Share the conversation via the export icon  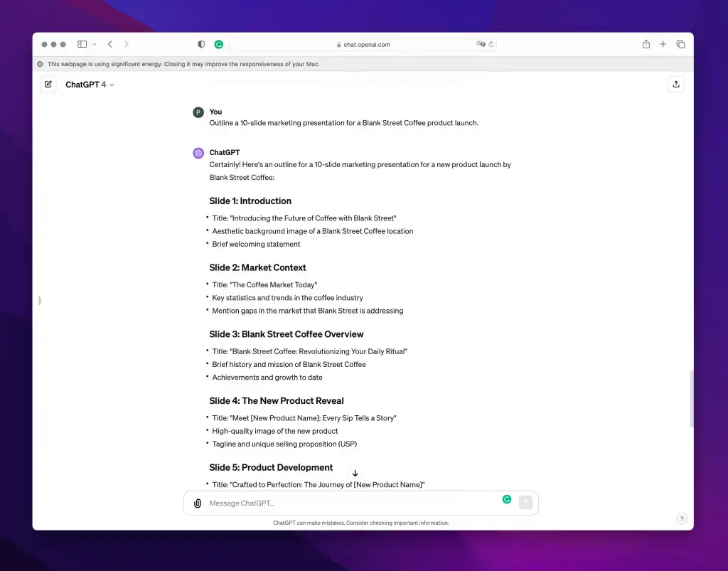click(x=675, y=84)
